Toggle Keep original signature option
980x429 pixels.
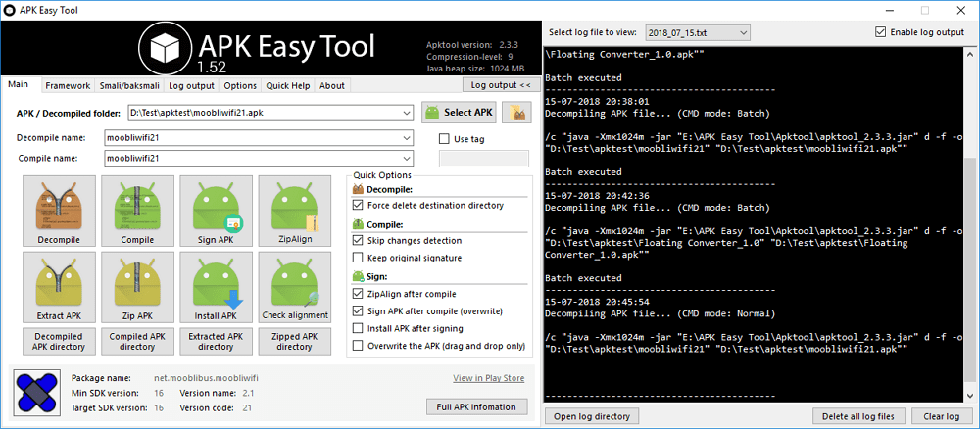click(358, 259)
